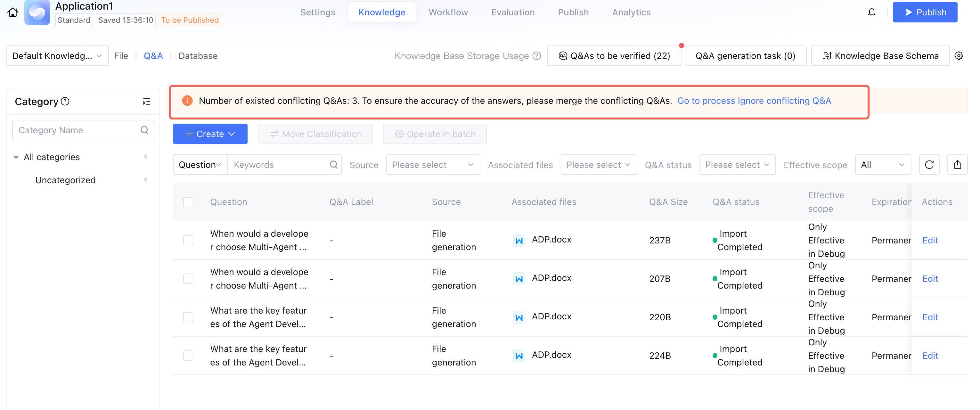The height and width of the screenshot is (410, 980).
Task: Click the home icon
Action: (12, 12)
